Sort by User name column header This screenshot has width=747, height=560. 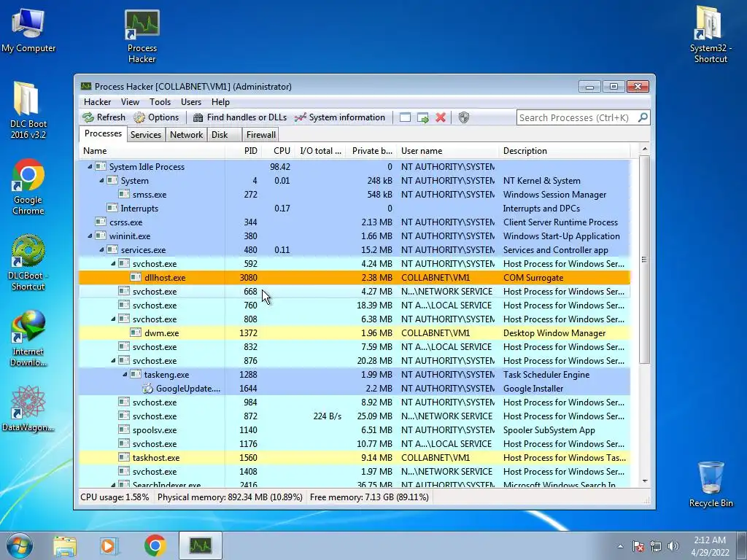tap(448, 151)
